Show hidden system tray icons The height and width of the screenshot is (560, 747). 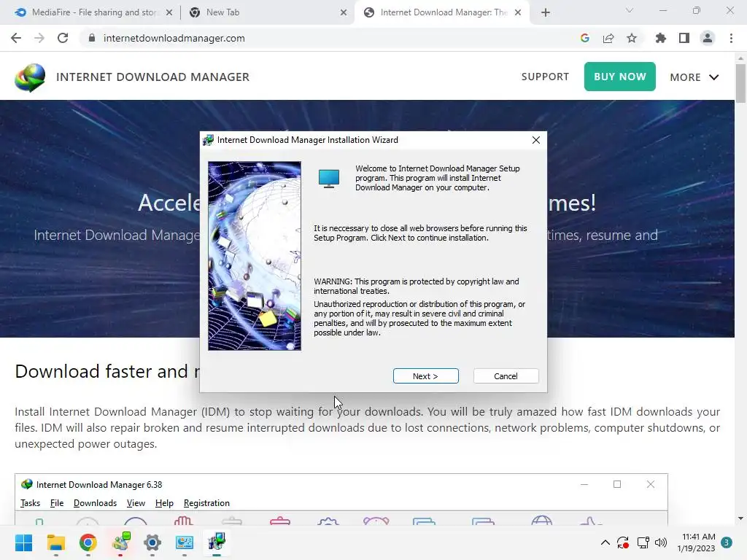pyautogui.click(x=605, y=542)
